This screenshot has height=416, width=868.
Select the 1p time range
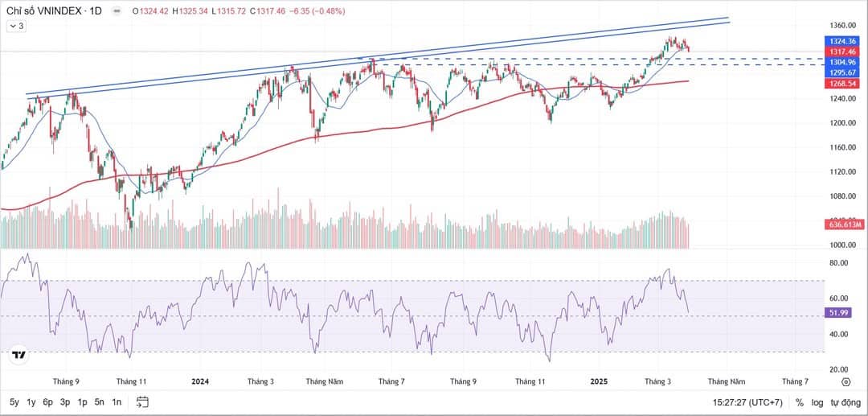(x=82, y=402)
